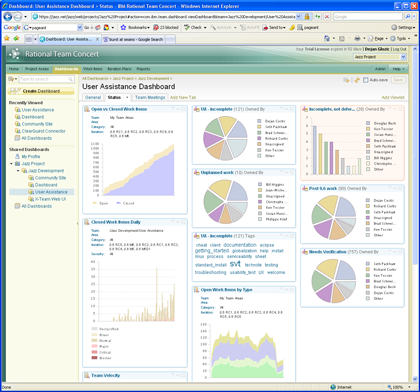Click the Team Velocity viewlet icon

tap(87, 375)
